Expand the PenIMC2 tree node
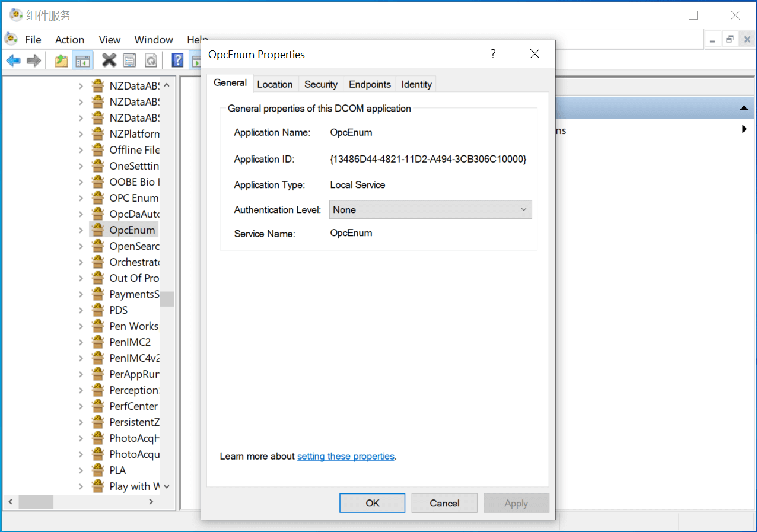Screen dimensions: 757x532 81,342
